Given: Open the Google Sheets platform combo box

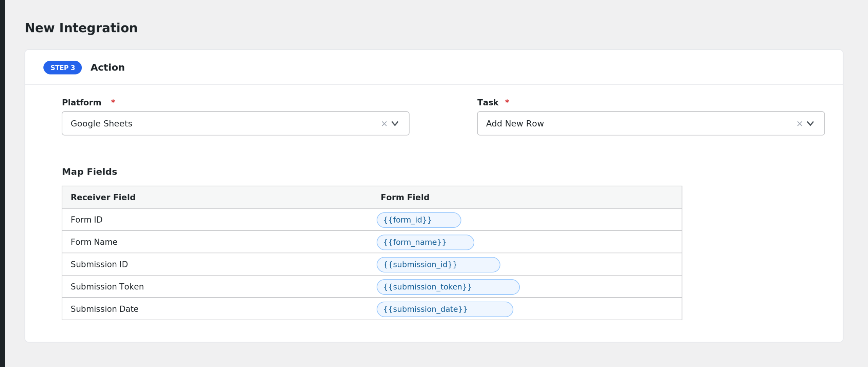Looking at the screenshot, I should point(235,123).
